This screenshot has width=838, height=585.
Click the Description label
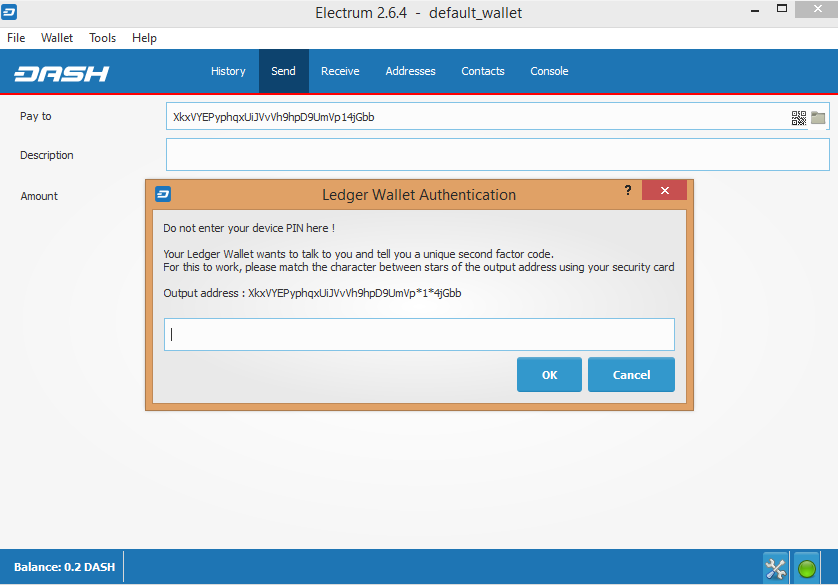coord(46,155)
